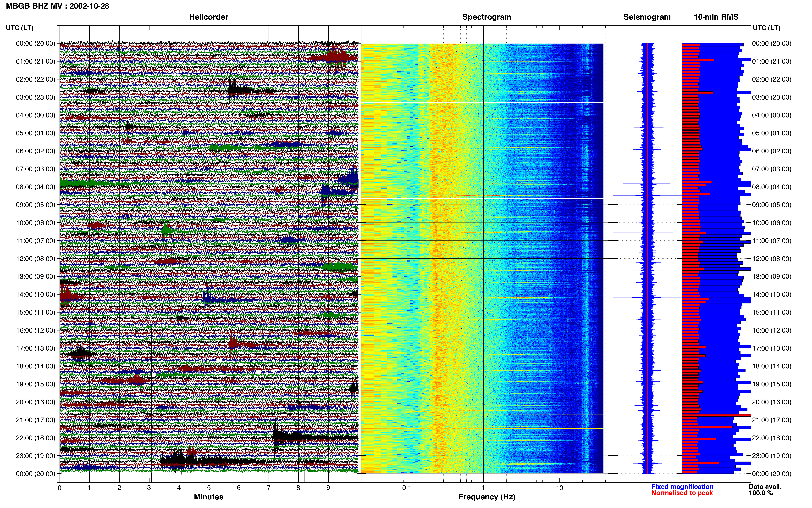Click 01:00 (21:00) label on RMS axis
Viewport: 812px width, 508px height.
772,61
